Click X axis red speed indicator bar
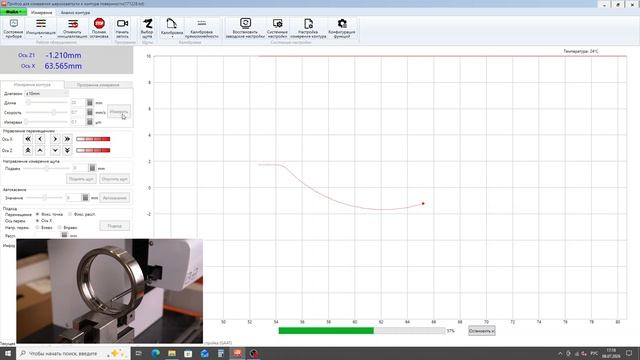Viewport: 640px width, 360px height. (93, 139)
